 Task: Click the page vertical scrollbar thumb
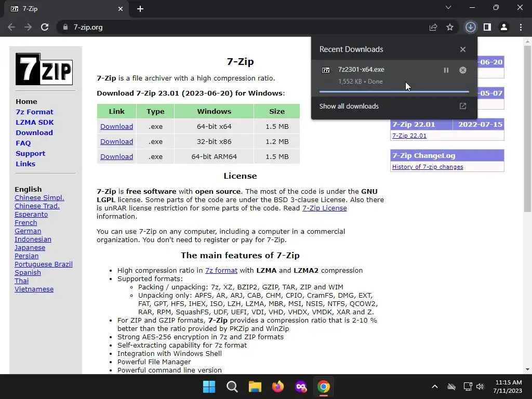[527, 129]
